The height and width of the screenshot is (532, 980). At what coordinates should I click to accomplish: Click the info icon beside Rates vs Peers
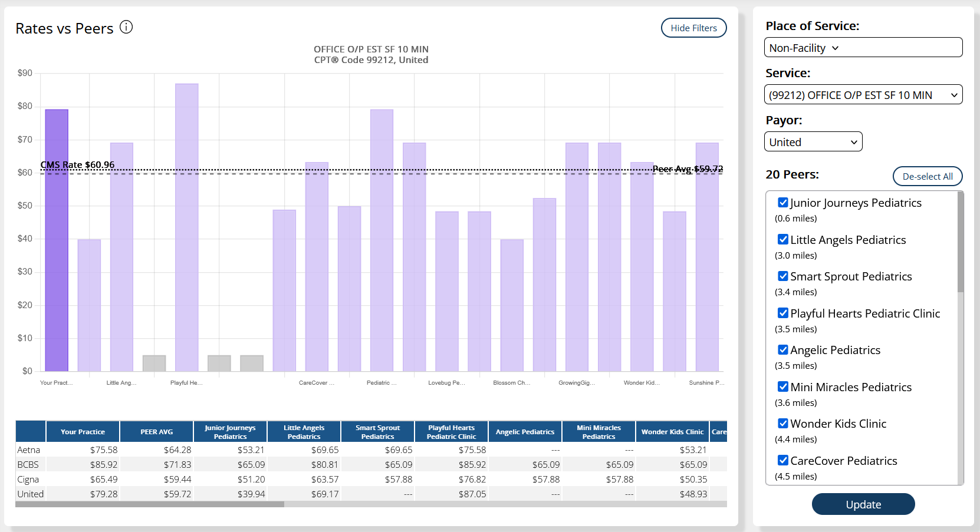point(126,27)
